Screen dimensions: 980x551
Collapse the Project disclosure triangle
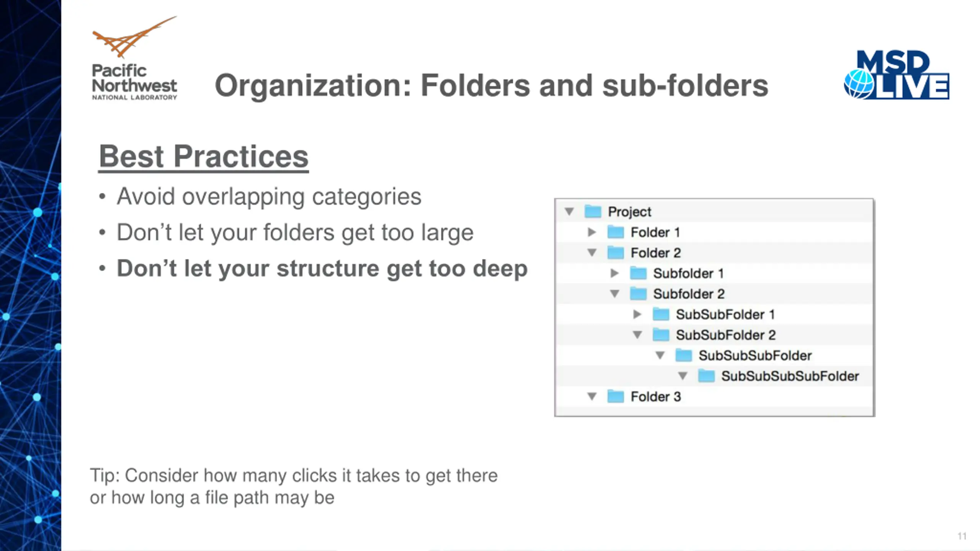coord(569,212)
